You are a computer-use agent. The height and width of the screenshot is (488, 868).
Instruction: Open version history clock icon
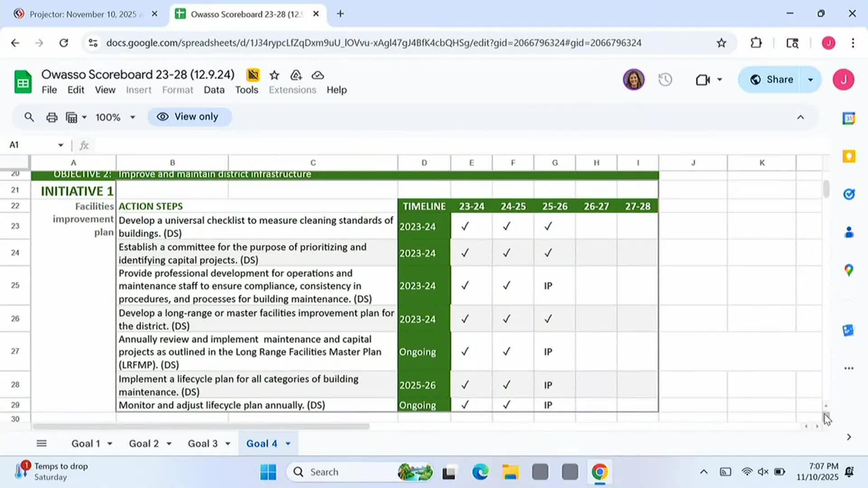point(665,80)
